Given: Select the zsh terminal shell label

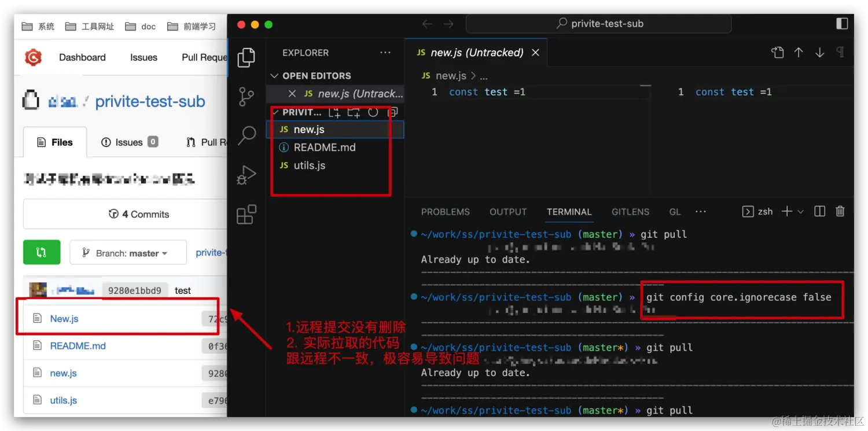Looking at the screenshot, I should point(758,211).
